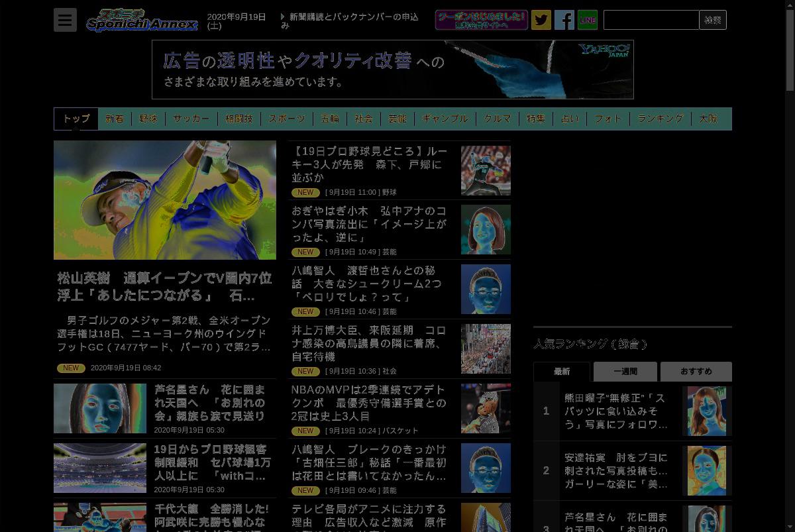Select the サッカー nav tab
This screenshot has height=532, width=795.
[191, 119]
